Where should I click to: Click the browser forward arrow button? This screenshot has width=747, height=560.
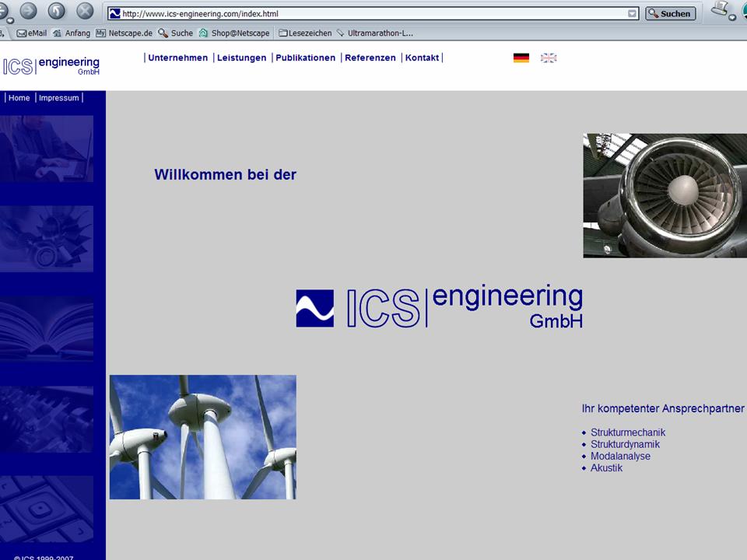pyautogui.click(x=29, y=11)
